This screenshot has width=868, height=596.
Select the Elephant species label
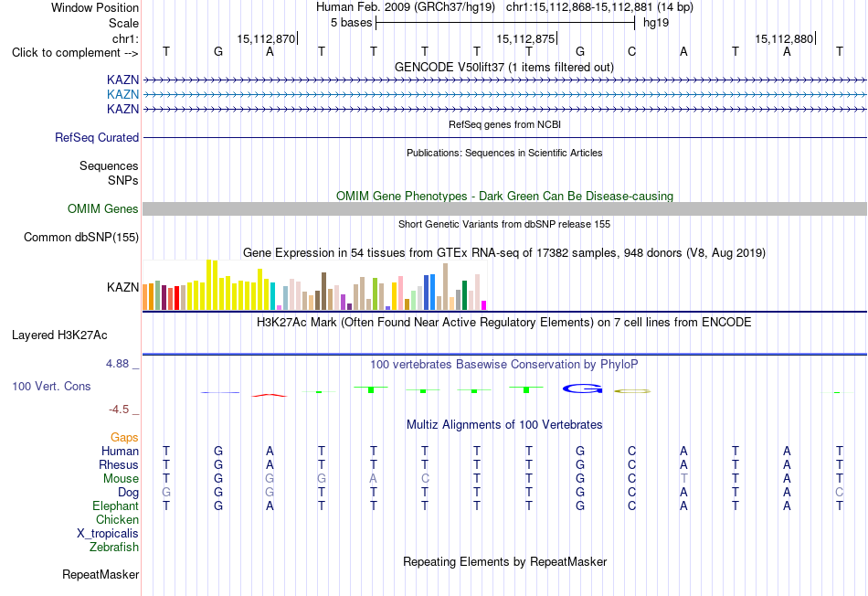coord(116,506)
